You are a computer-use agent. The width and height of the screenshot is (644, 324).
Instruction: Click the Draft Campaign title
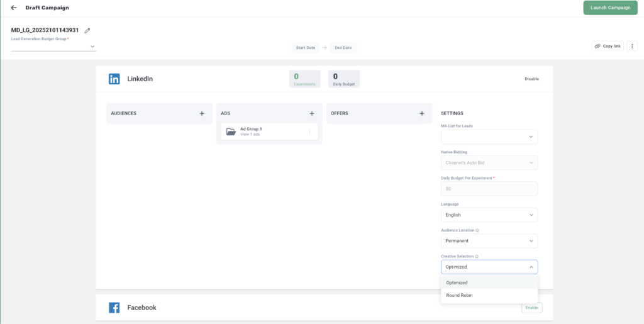point(47,8)
